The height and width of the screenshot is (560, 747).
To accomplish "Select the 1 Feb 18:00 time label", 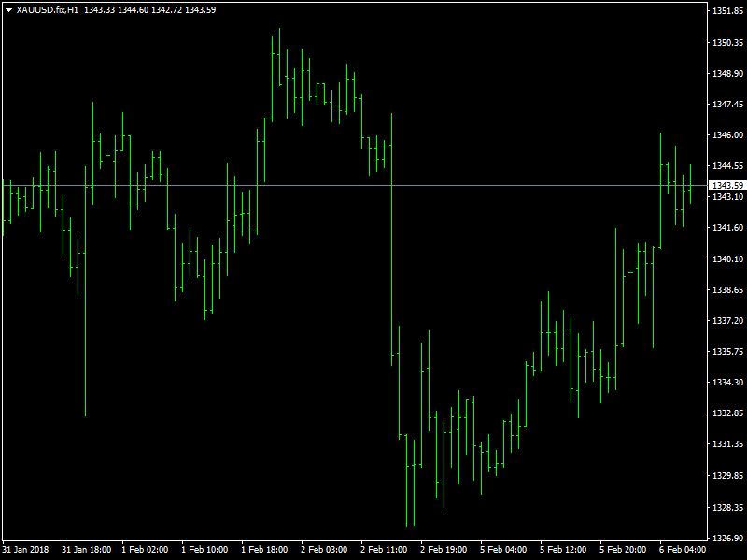I will 264,549.
